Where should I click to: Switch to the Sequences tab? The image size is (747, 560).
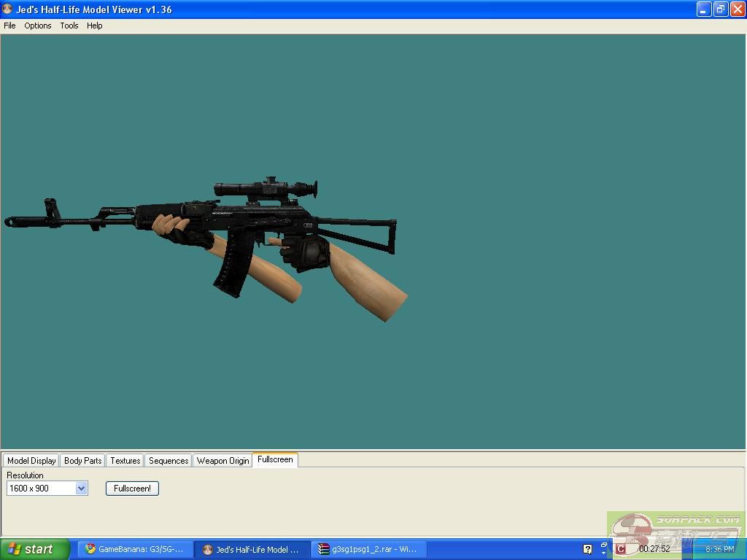(x=169, y=461)
